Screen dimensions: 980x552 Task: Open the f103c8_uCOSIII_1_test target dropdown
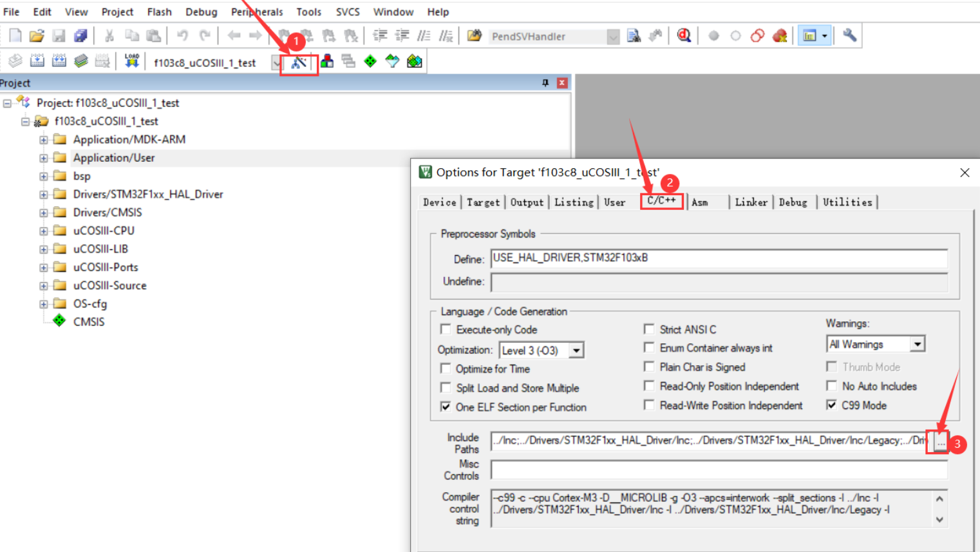point(276,62)
